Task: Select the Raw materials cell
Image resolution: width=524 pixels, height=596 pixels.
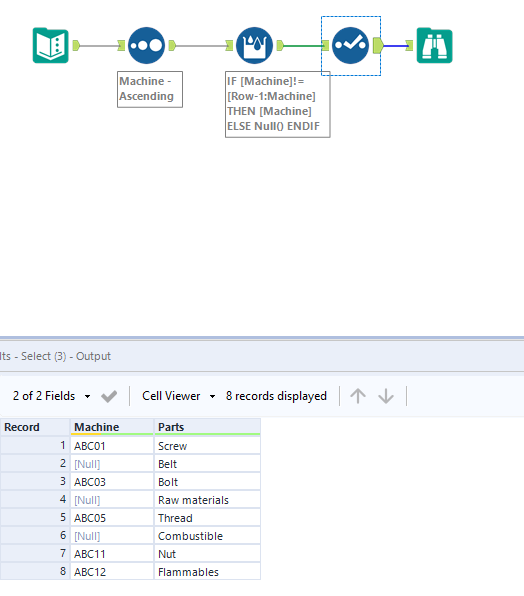Action: [x=207, y=500]
